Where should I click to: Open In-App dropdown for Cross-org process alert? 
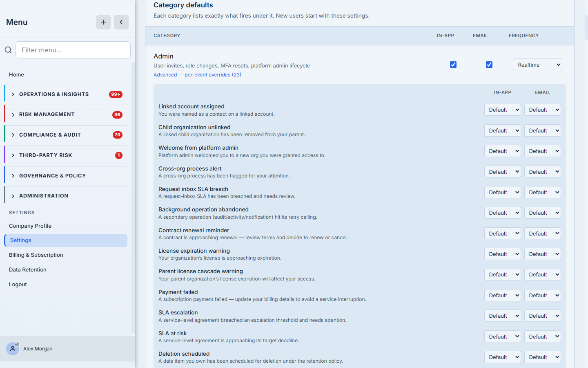click(503, 172)
